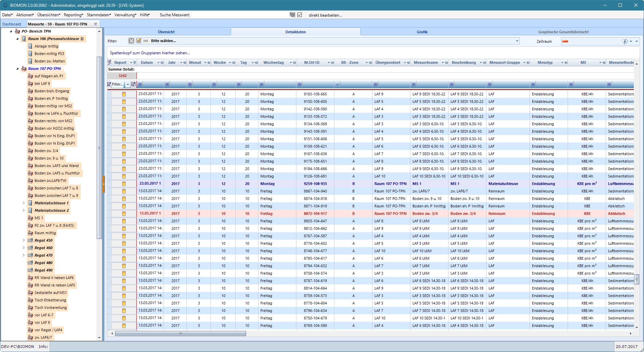Open the Monat column filter dropdown
644x352 pixels.
[x=205, y=62]
